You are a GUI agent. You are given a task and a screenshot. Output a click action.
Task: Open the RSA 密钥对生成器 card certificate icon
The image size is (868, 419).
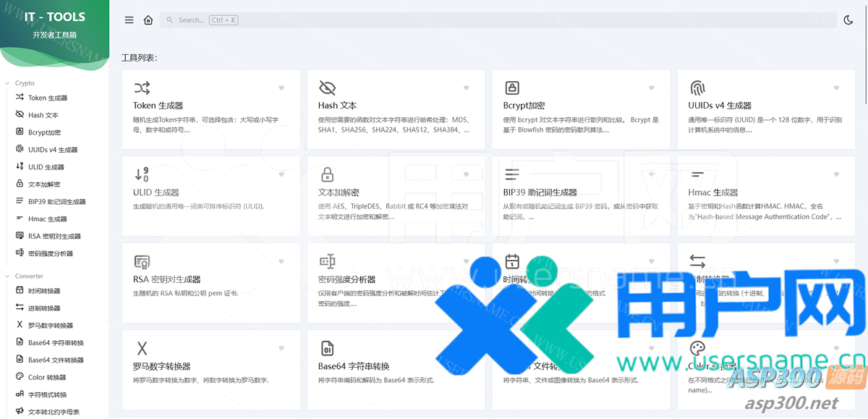pos(142,261)
